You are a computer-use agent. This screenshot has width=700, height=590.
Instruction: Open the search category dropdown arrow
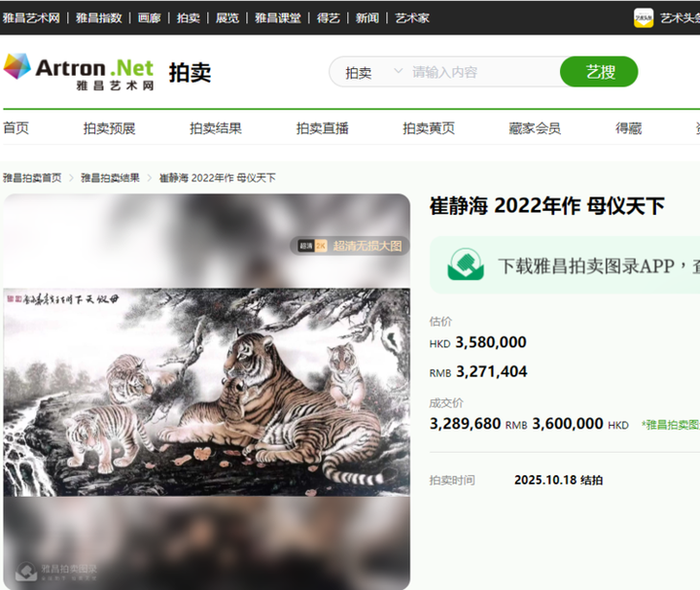[x=398, y=71]
